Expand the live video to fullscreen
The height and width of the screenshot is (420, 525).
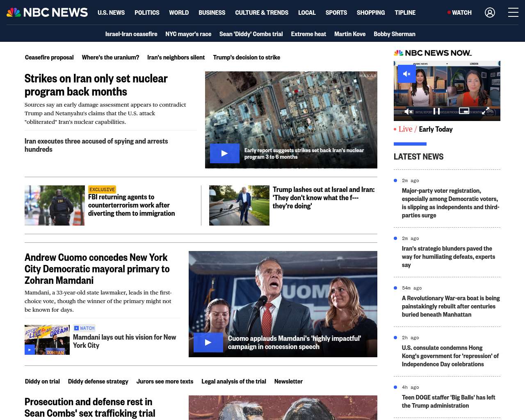coord(485,111)
